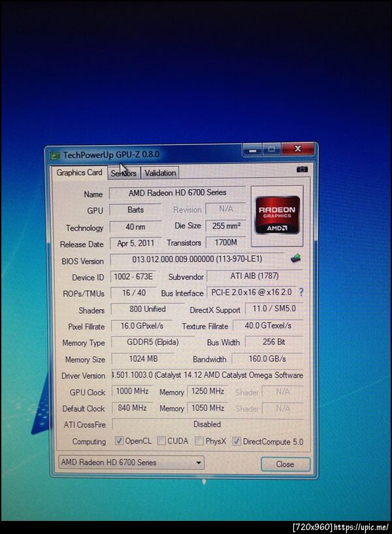Click the Texture Fillrate 40.0 GTexel/s
The image size is (392, 534).
tap(268, 325)
